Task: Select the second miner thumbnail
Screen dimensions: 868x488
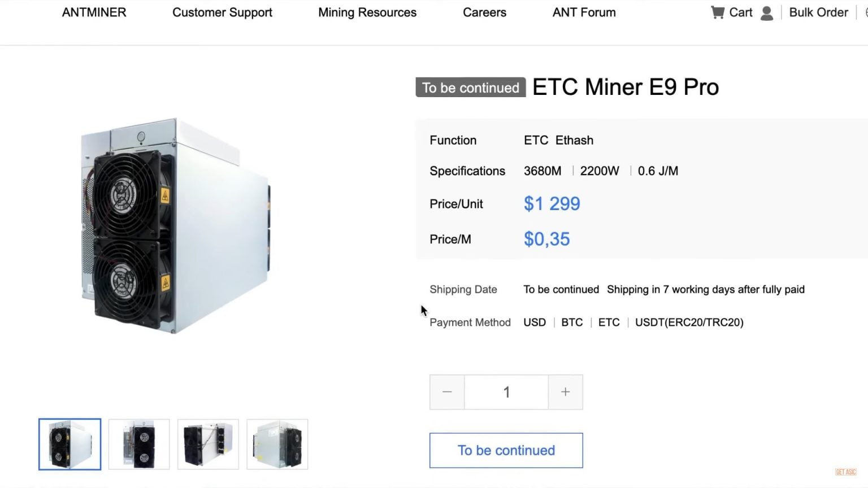Action: point(139,444)
